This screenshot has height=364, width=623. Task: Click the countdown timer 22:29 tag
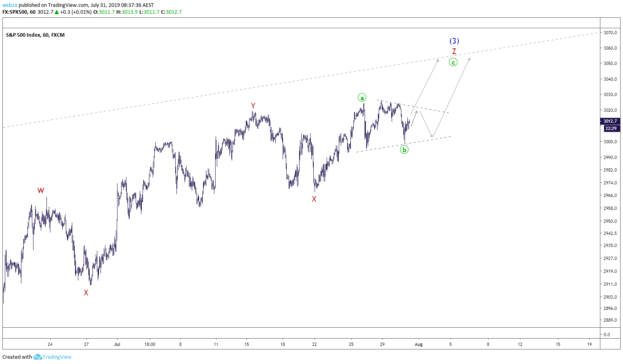pos(611,128)
